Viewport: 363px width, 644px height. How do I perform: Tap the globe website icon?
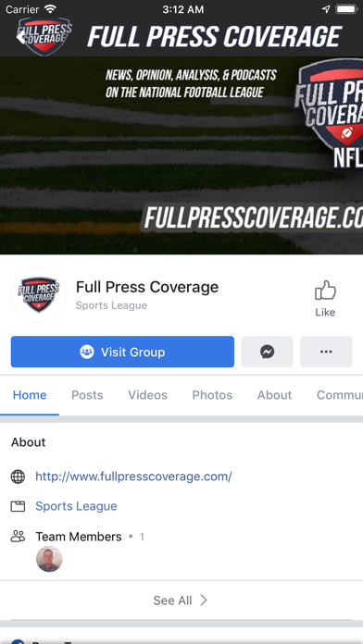tap(18, 477)
